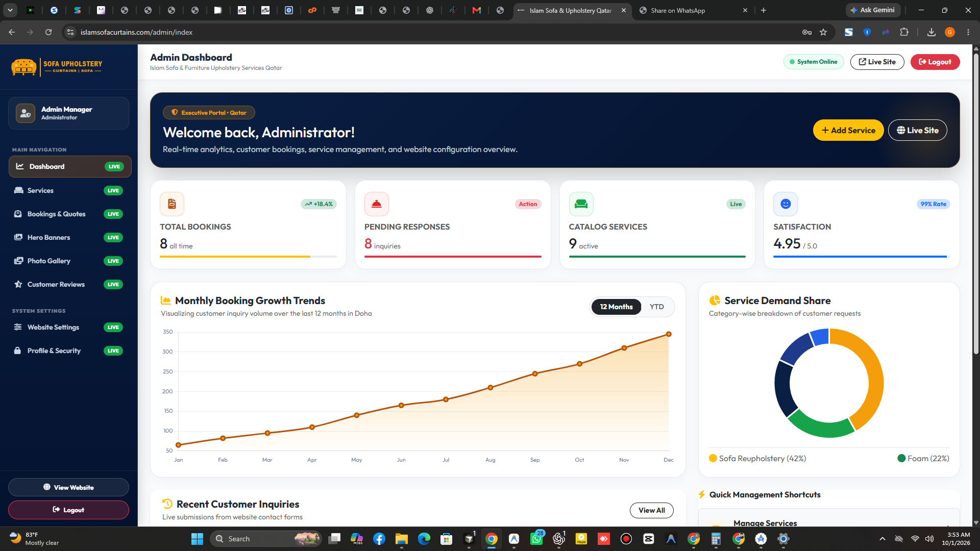Click the 99% Rate badge
Image resolution: width=980 pixels, height=551 pixels.
point(933,204)
